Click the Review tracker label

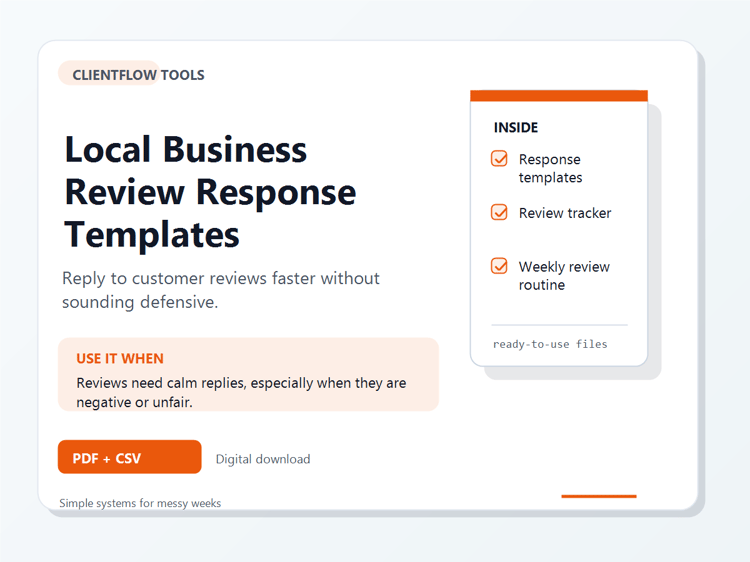pyautogui.click(x=565, y=213)
